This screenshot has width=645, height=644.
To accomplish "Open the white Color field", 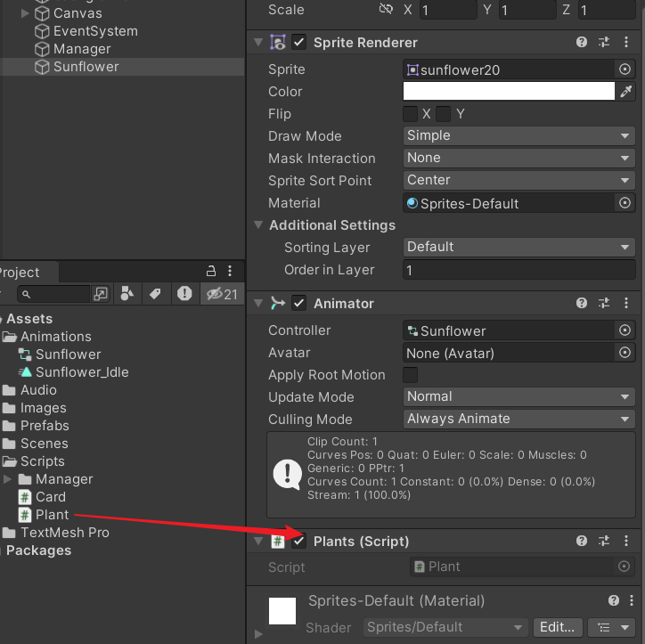I will point(509,91).
